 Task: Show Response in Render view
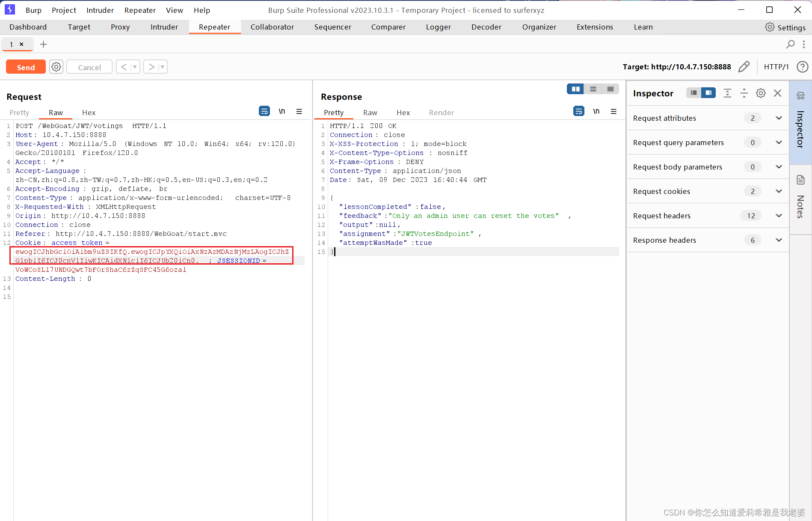point(442,113)
